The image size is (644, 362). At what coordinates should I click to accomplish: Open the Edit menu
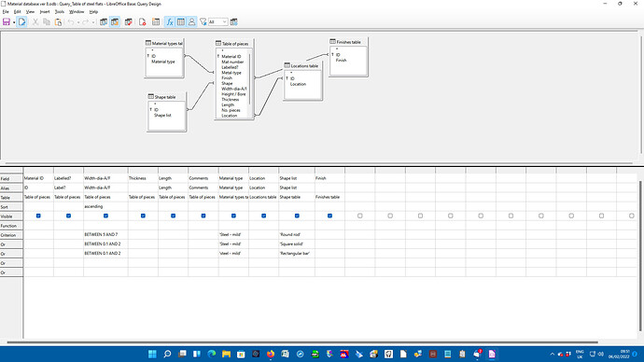[x=17, y=12]
